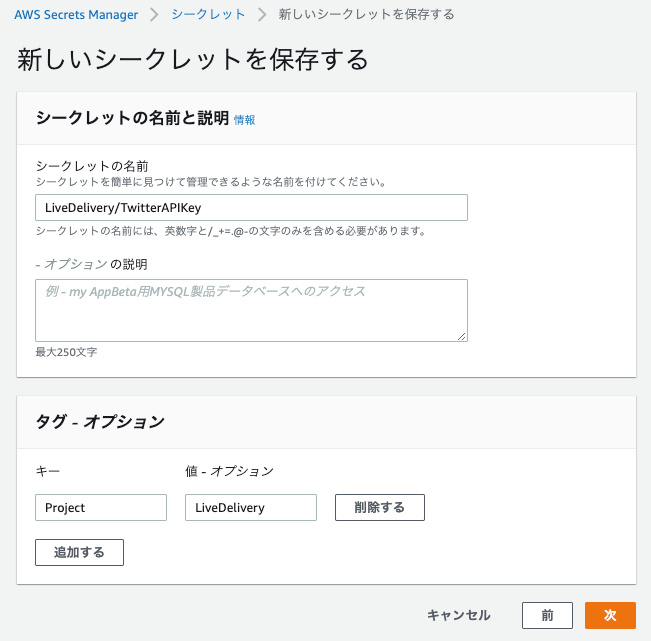Select the Project tag key field
The image size is (651, 641).
click(x=101, y=507)
